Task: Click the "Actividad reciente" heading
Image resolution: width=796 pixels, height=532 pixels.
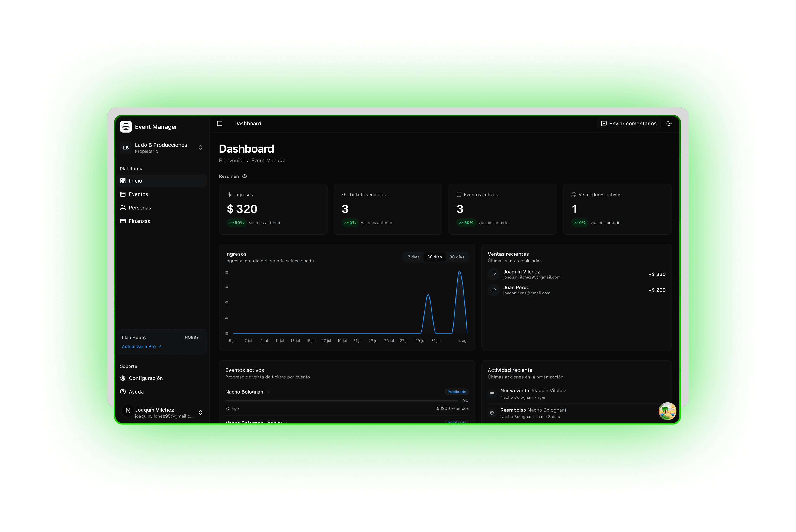Action: [x=510, y=370]
